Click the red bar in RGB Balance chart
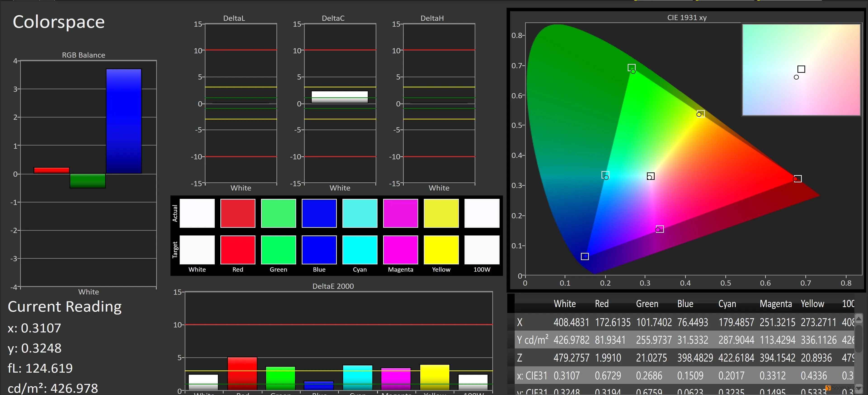868x395 pixels. click(52, 170)
